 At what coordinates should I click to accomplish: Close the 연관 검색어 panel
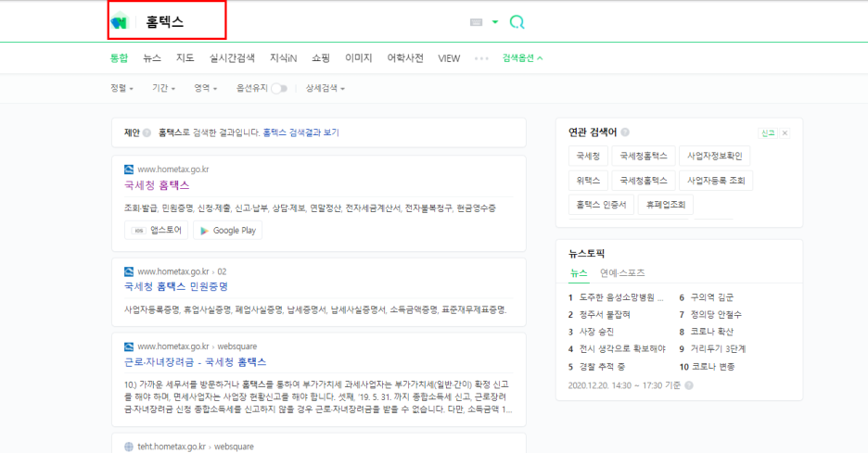coord(785,132)
